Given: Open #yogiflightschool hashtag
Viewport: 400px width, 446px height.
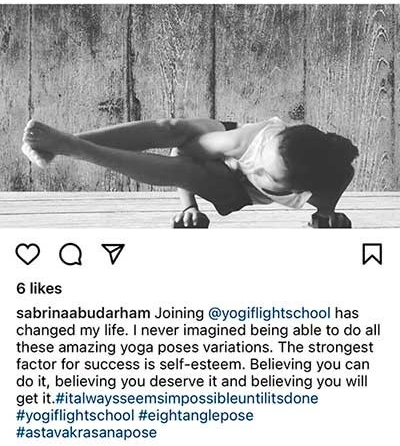Looking at the screenshot, I should click(75, 416).
